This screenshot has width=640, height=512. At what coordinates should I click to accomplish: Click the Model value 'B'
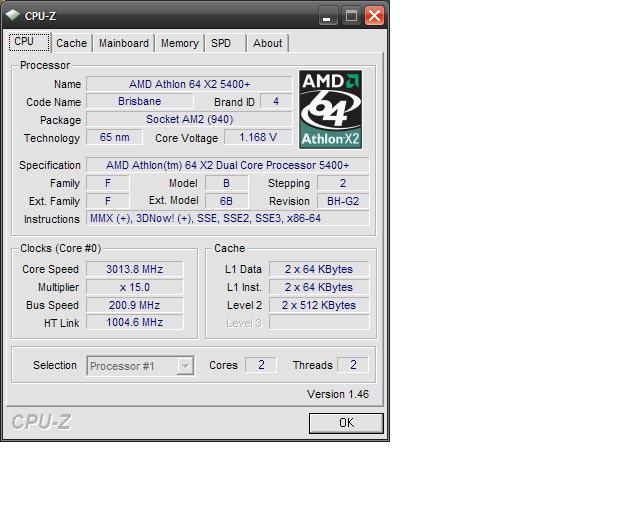coord(227,183)
